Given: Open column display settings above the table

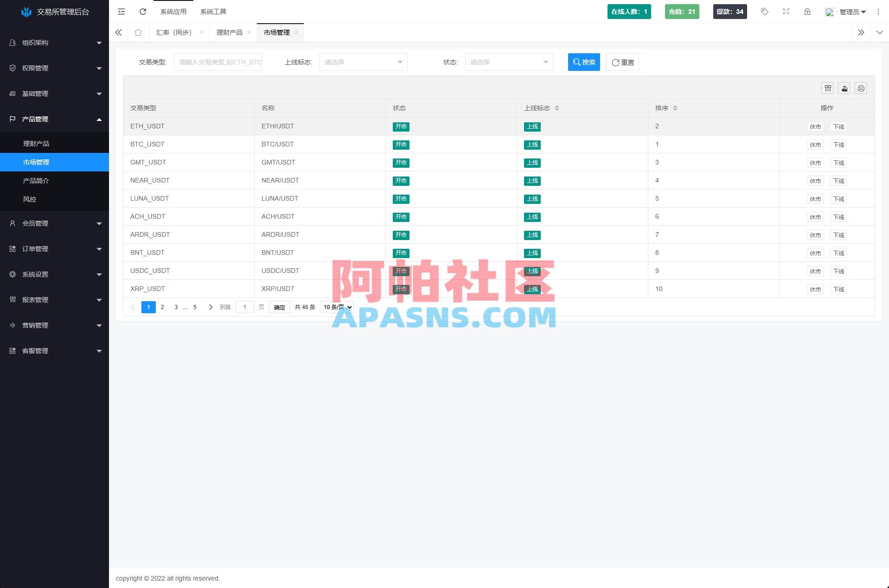Looking at the screenshot, I should click(827, 88).
